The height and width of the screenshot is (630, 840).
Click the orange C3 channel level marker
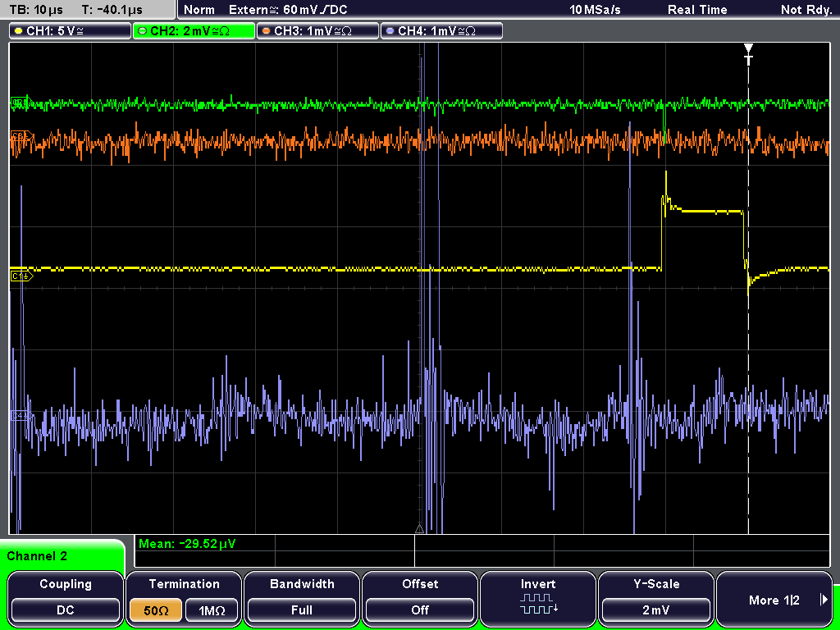point(21,137)
